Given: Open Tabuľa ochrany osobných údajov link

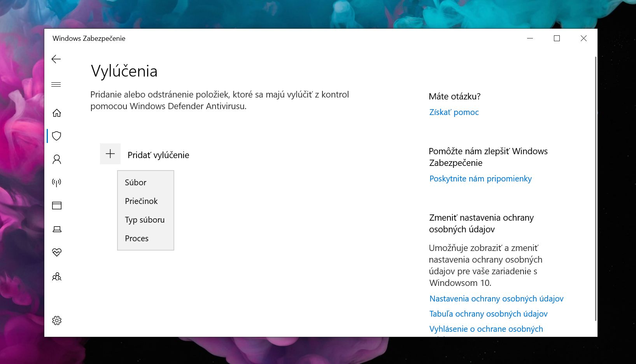Looking at the screenshot, I should click(488, 314).
